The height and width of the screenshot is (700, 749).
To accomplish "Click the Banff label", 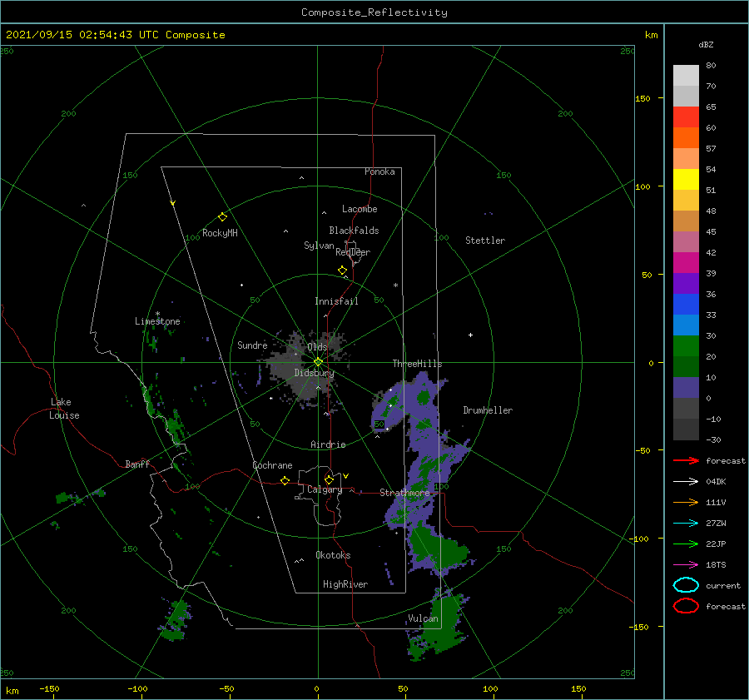I will click(x=137, y=464).
